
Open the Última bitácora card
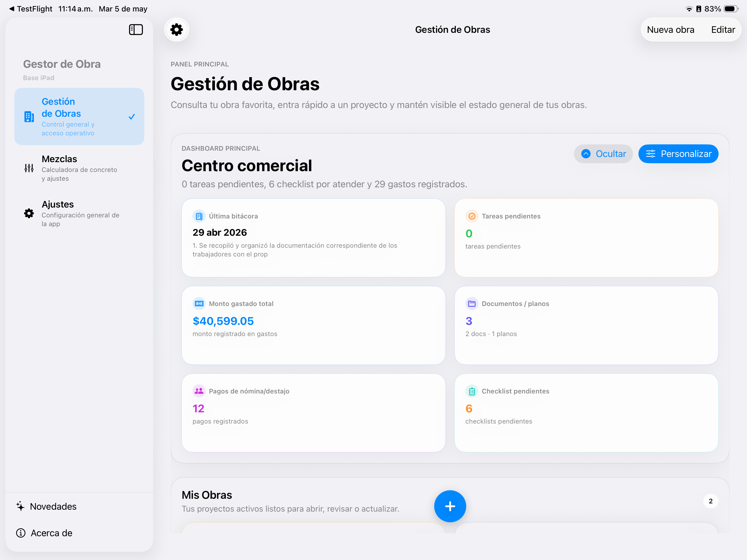tap(313, 238)
